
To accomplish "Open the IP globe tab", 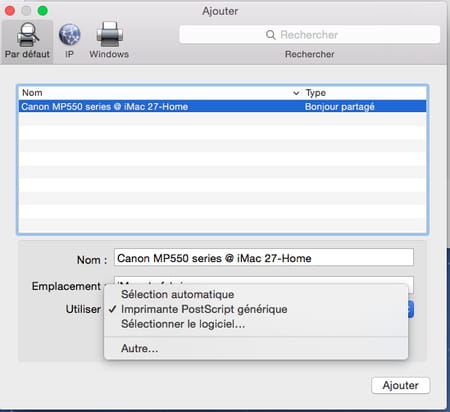I will click(x=69, y=41).
